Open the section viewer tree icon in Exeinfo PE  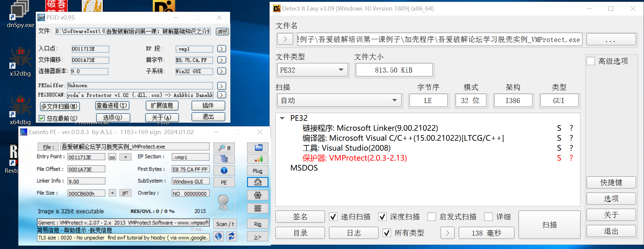224,159
